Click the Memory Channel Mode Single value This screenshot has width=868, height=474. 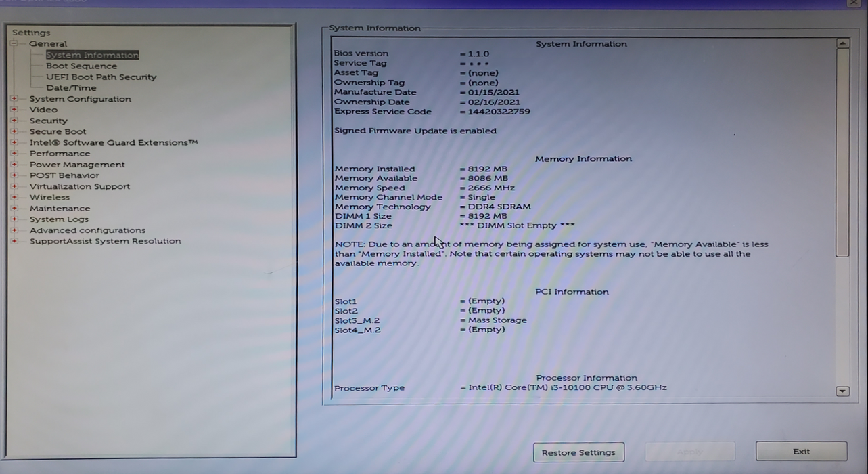coord(482,198)
